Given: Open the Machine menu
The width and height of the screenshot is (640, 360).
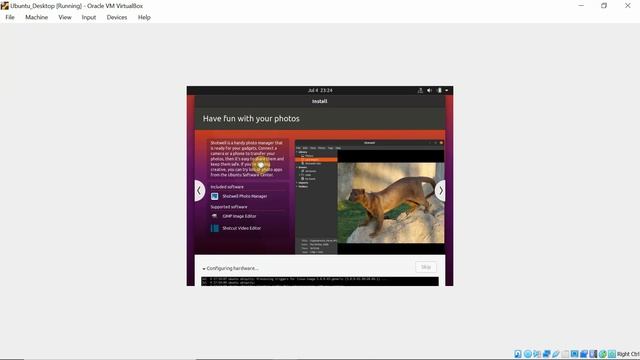Looking at the screenshot, I should [36, 17].
